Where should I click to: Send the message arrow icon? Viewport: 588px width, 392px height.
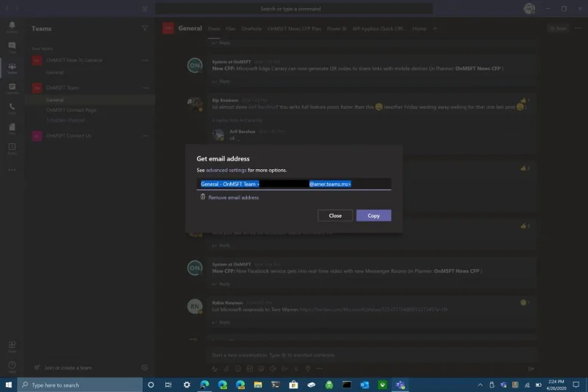(x=531, y=368)
